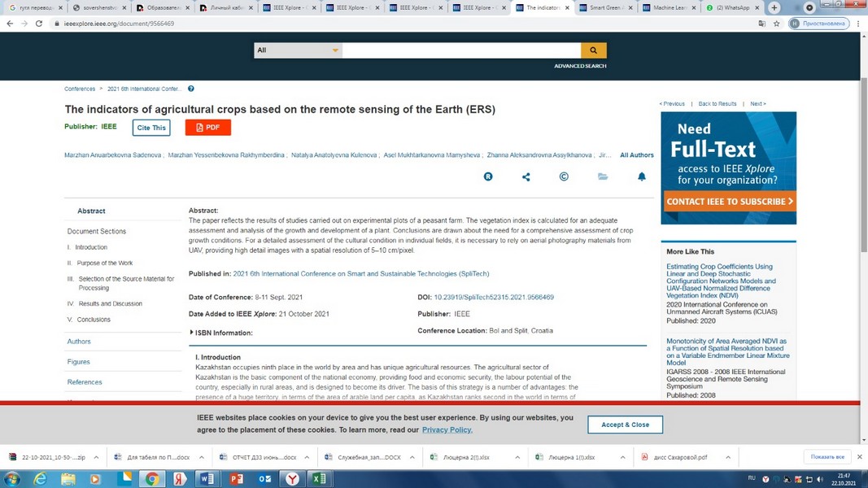Open the 'All' search category dropdown
Viewport: 868px width, 488px height.
pos(298,50)
